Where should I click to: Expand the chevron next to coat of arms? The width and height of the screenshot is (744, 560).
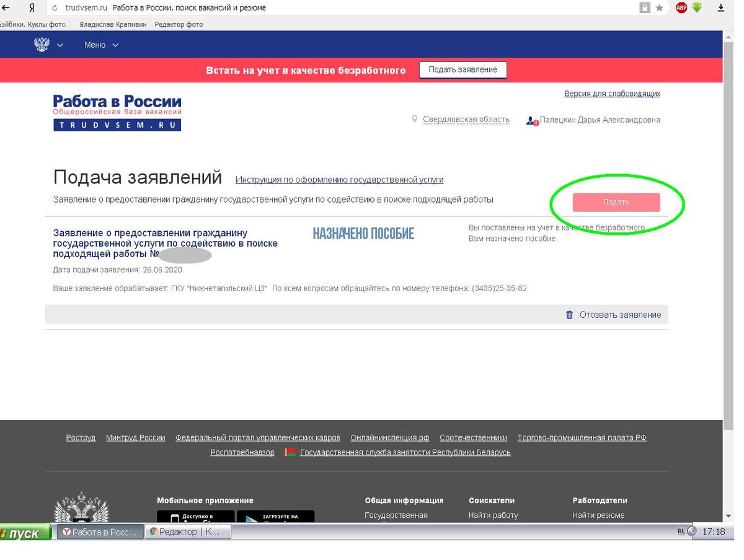click(60, 45)
